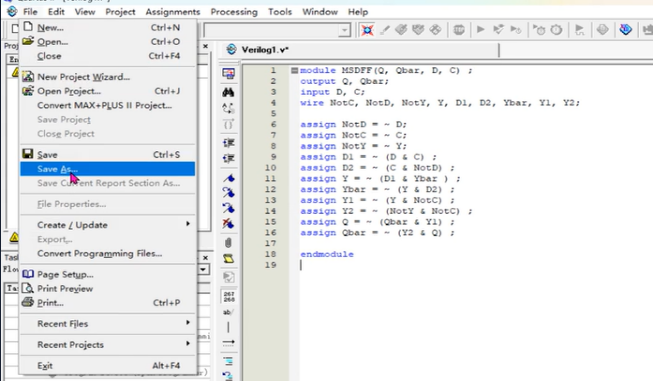Toggle the vertical line guide icon
This screenshot has width=653, height=381.
(x=228, y=327)
